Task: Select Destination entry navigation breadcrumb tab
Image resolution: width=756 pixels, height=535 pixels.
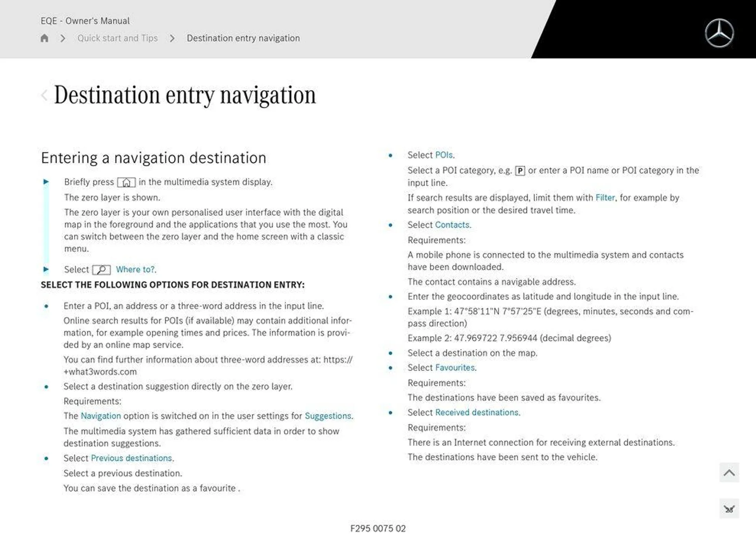Action: [x=243, y=38]
